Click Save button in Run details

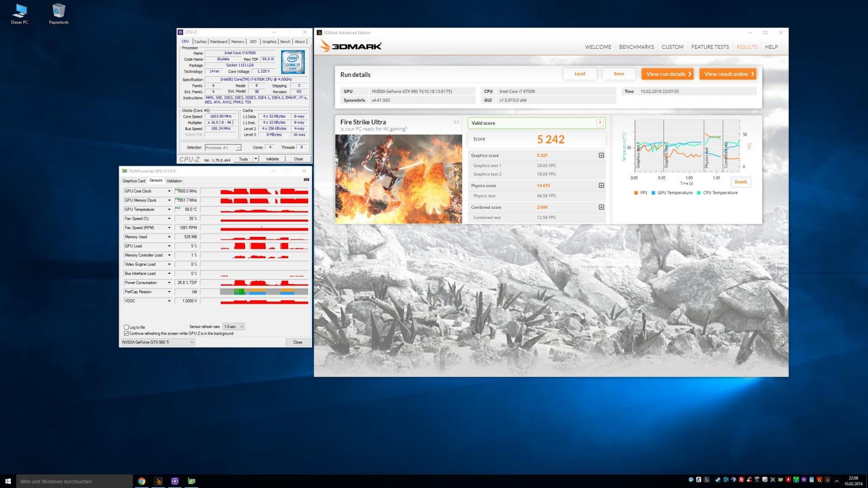(x=619, y=74)
